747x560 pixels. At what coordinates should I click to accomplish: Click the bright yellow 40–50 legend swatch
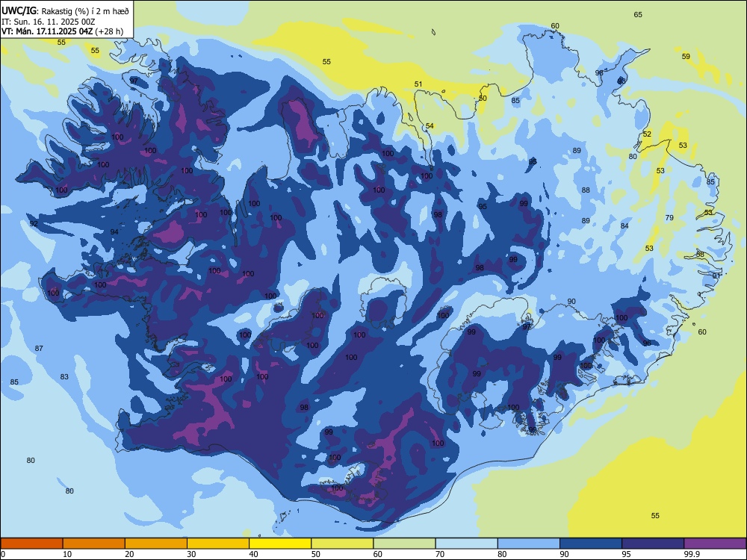(x=280, y=544)
